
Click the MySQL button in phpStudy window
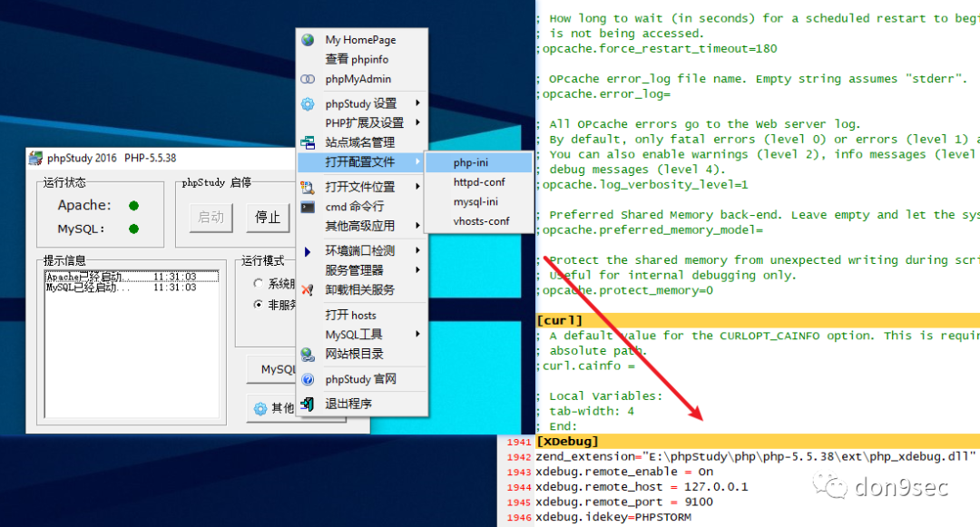[x=272, y=369]
